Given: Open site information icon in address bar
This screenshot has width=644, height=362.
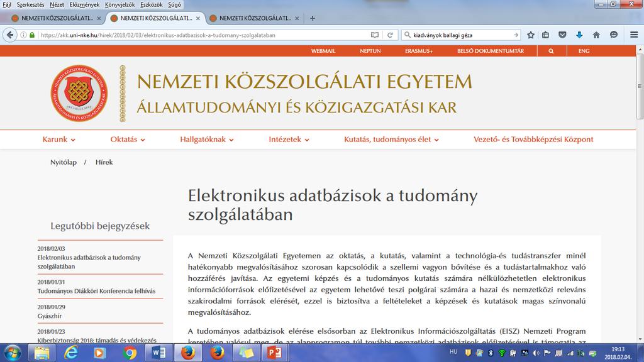Looking at the screenshot, I should (23, 35).
